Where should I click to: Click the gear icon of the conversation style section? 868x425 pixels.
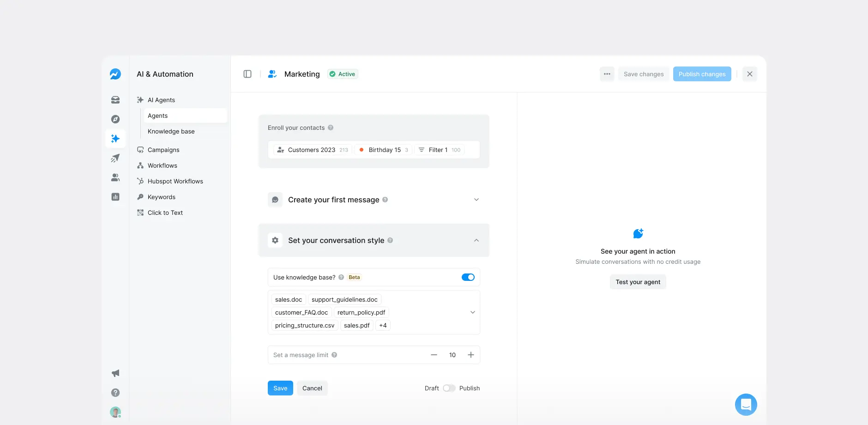275,240
